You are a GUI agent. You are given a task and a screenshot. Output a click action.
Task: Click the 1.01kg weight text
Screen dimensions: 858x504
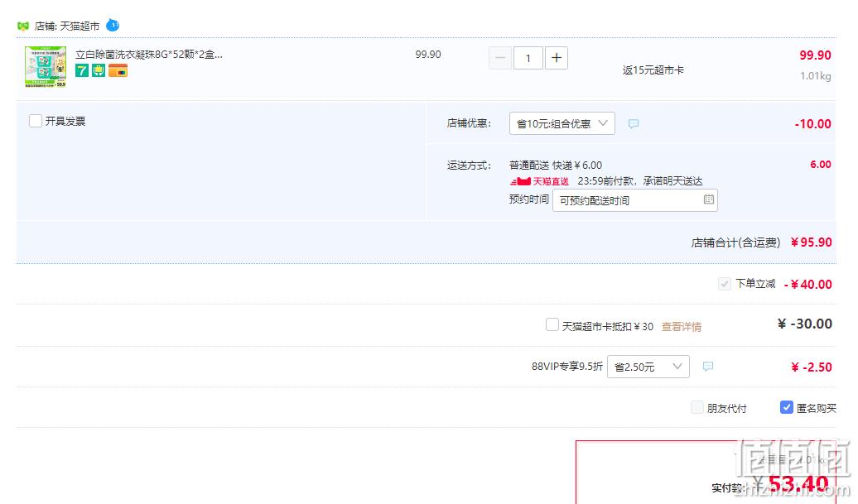(x=815, y=76)
